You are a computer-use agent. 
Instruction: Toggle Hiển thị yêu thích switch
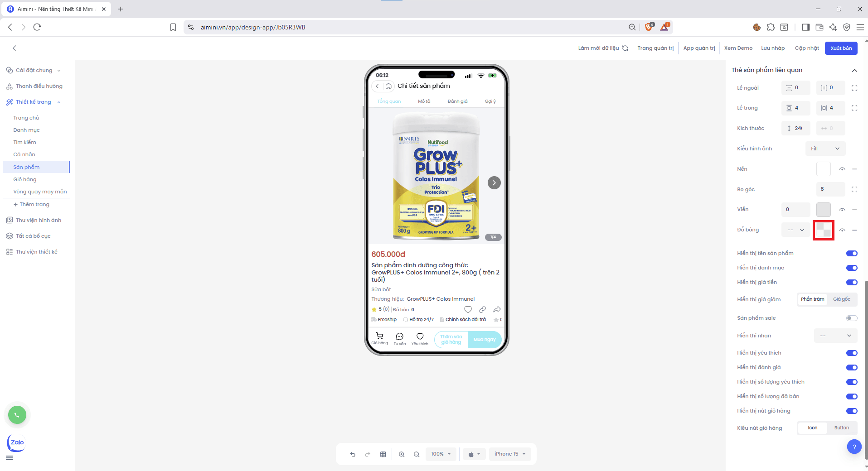pos(851,353)
